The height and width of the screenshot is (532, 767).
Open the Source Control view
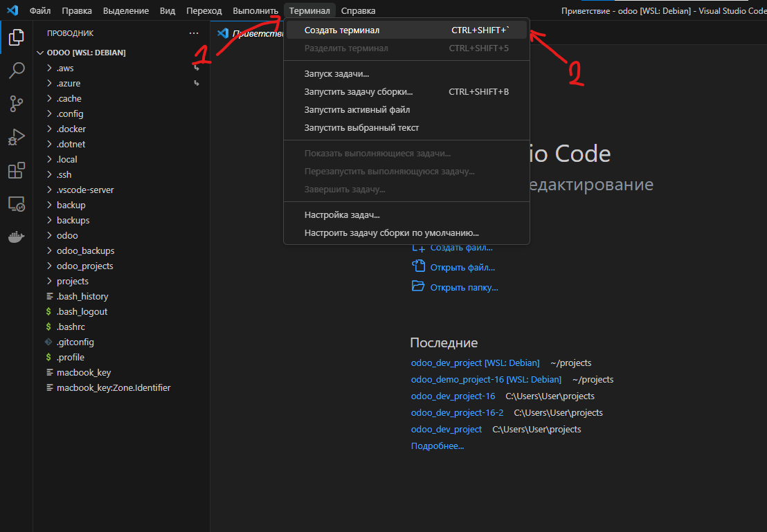16,104
